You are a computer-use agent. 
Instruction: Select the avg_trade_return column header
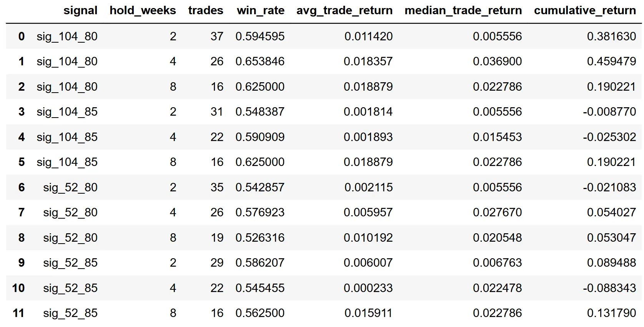point(344,10)
